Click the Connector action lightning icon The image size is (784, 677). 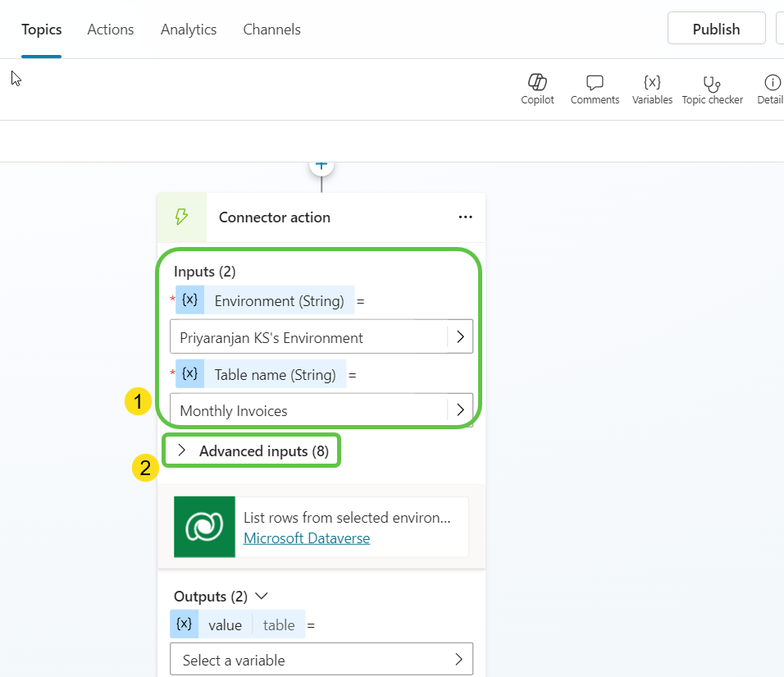(181, 217)
